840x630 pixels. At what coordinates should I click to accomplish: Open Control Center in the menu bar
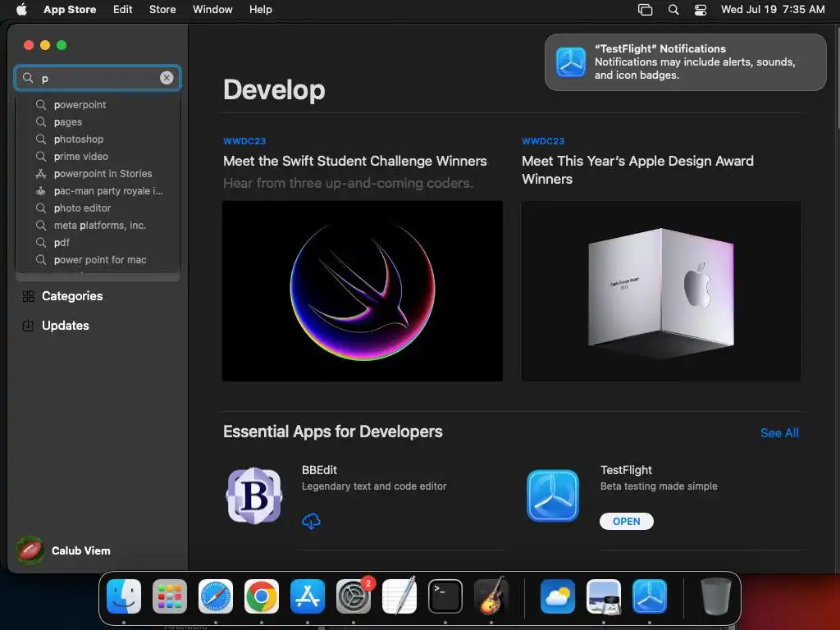click(701, 10)
